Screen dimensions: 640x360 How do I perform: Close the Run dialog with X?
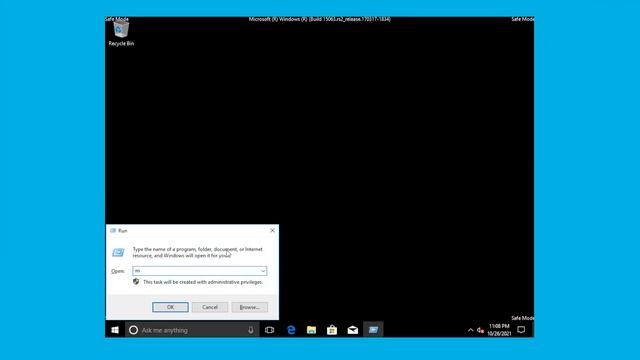click(272, 231)
